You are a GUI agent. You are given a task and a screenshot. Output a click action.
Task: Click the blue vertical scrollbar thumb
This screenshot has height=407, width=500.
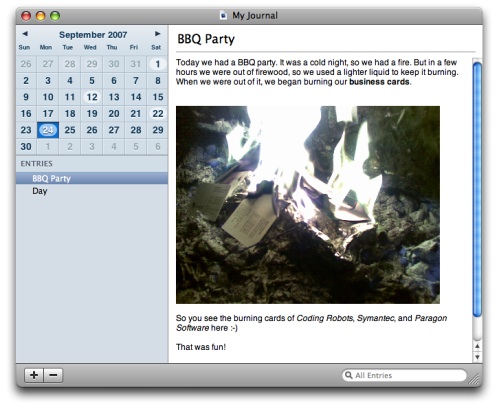tap(477, 189)
